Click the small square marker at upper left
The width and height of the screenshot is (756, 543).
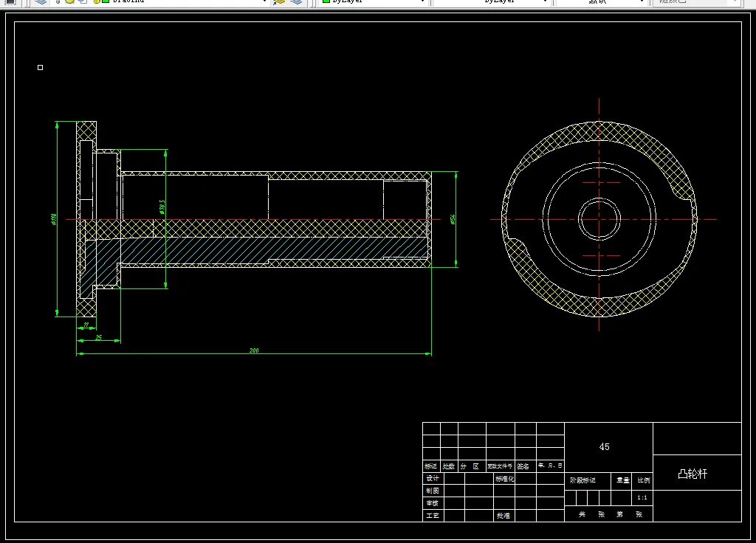pos(40,67)
